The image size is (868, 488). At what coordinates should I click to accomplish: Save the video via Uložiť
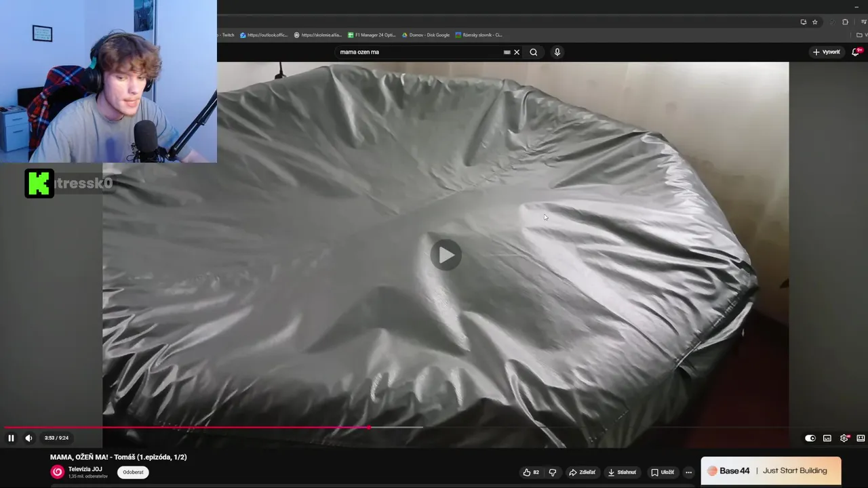(663, 472)
